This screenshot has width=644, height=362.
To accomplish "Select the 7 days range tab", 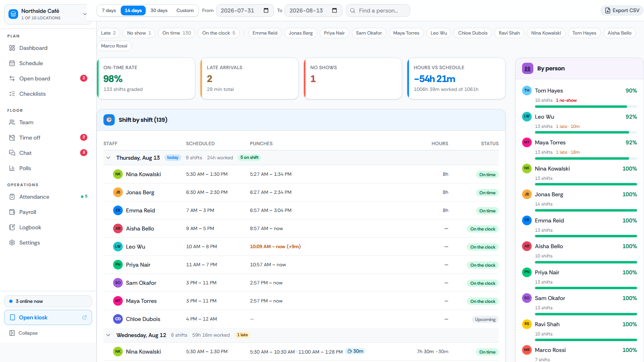I will (109, 10).
